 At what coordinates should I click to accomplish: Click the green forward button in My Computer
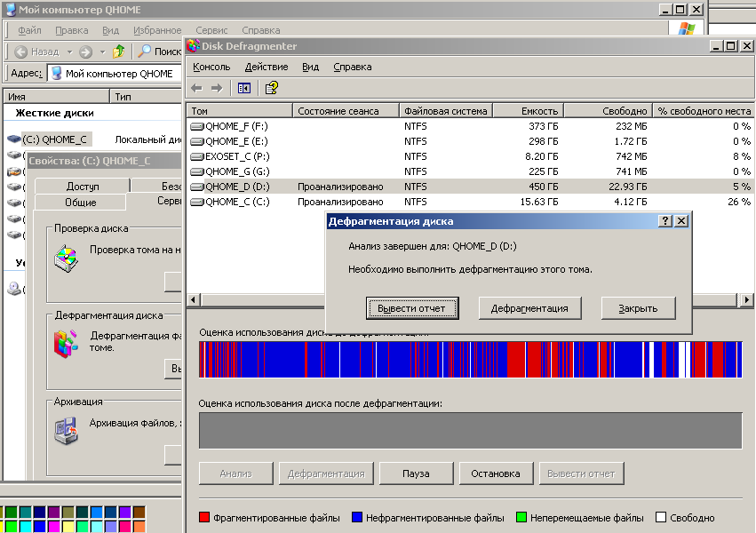(86, 52)
